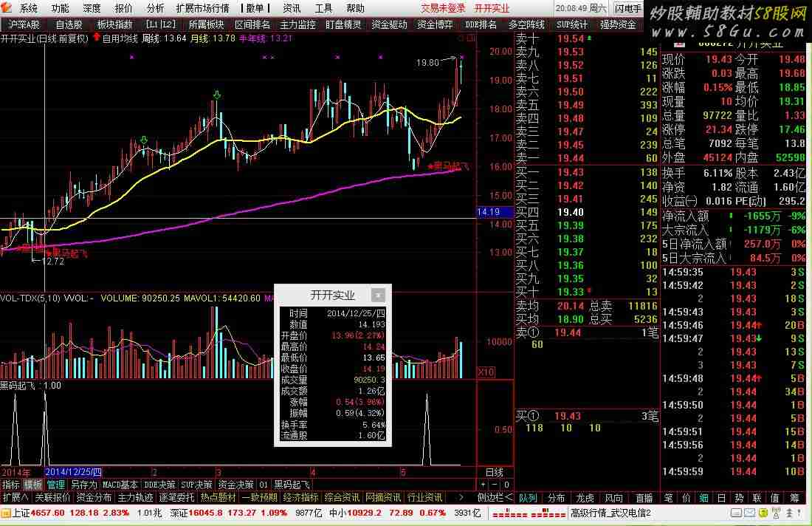The width and height of the screenshot is (812, 526).
Task: Switch to the 沪深A股 tab
Action: (x=24, y=24)
